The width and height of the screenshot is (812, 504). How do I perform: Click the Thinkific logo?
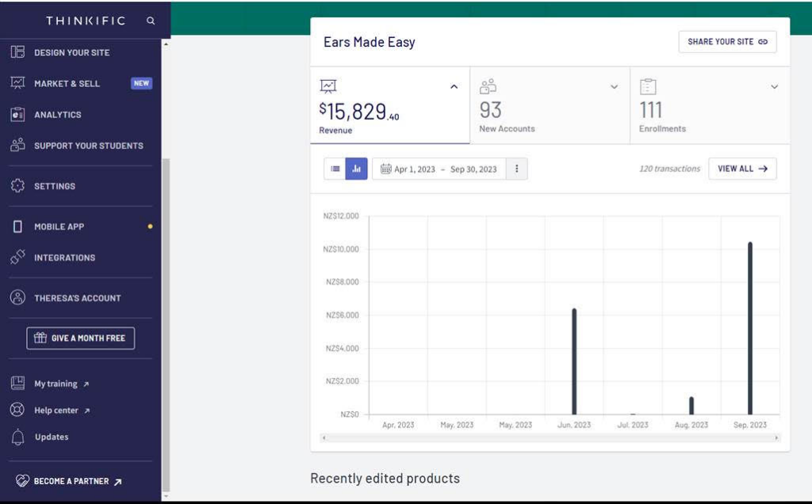coord(86,21)
